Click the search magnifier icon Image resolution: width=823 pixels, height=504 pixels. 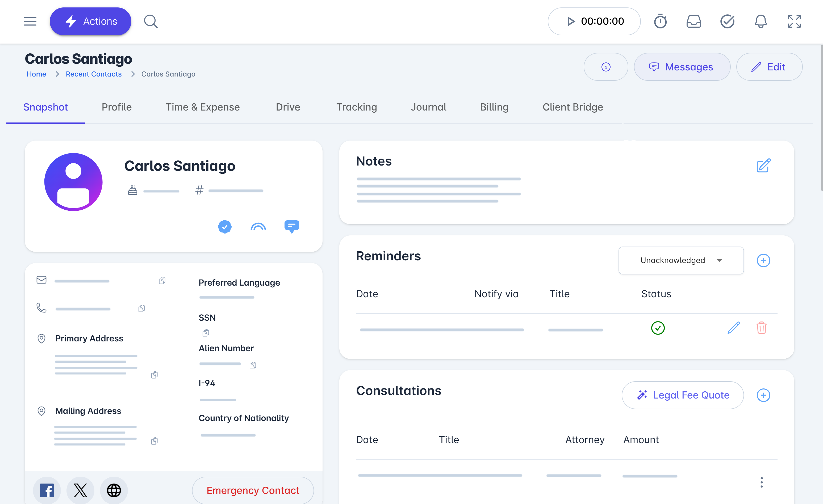click(x=151, y=21)
